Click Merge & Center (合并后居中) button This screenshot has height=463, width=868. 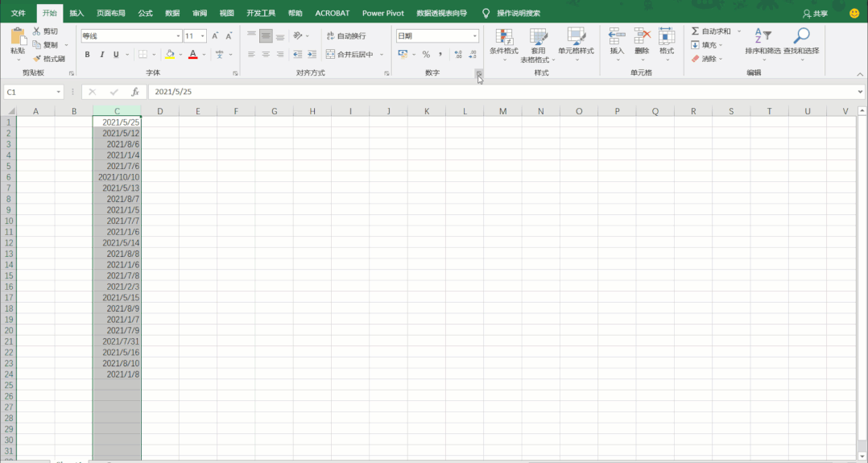349,55
